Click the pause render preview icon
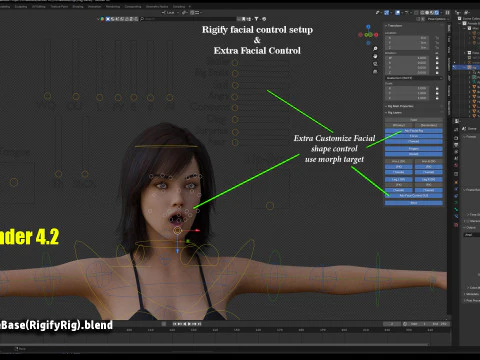The image size is (480, 360). (447, 12)
